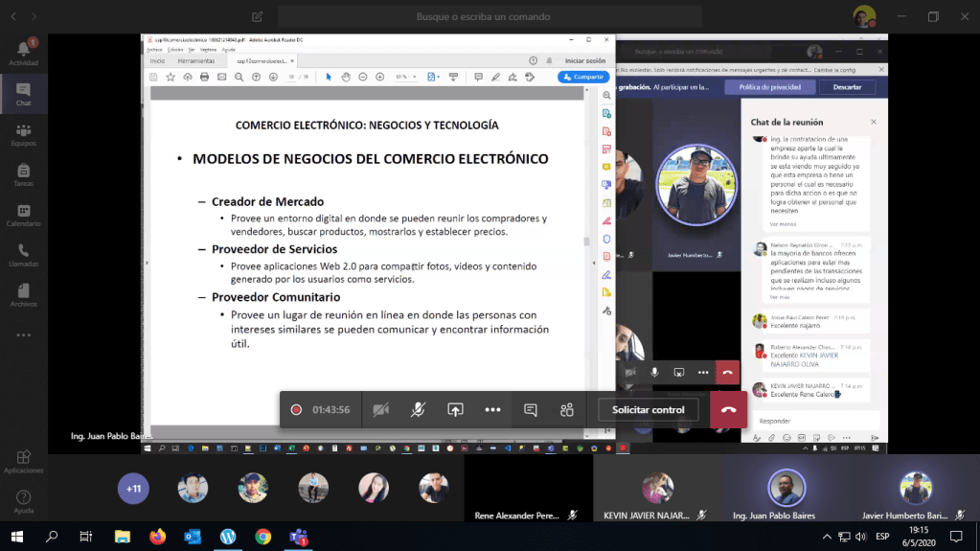Open Archivos in the sidebar
This screenshot has width=980, height=551.
tap(23, 295)
